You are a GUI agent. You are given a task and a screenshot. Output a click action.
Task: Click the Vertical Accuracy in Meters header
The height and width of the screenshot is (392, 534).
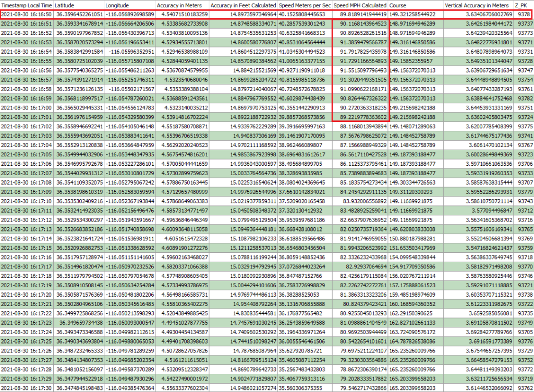[478, 5]
